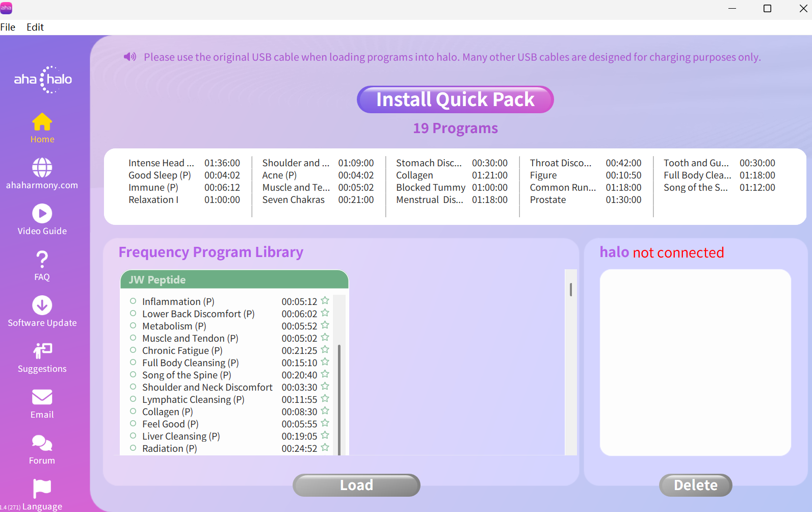Viewport: 812px width, 512px height.
Task: Click quick pack entry Full Body Clea...
Action: [x=697, y=175]
